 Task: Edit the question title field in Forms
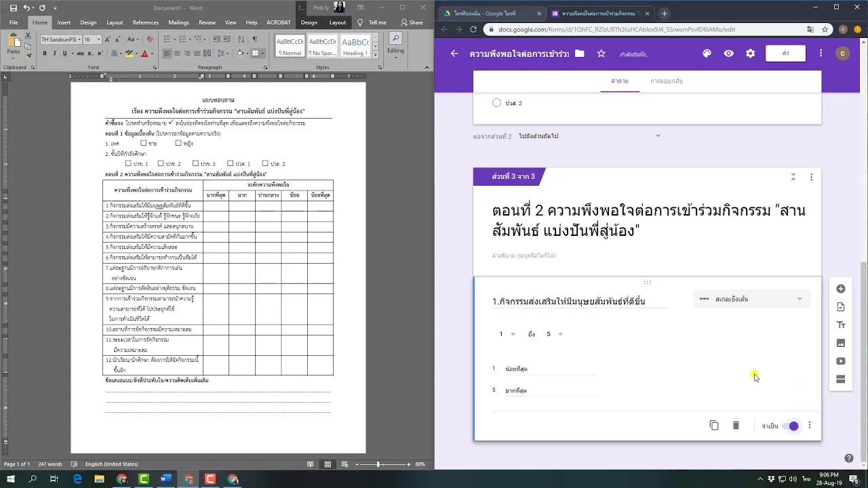[x=580, y=302]
